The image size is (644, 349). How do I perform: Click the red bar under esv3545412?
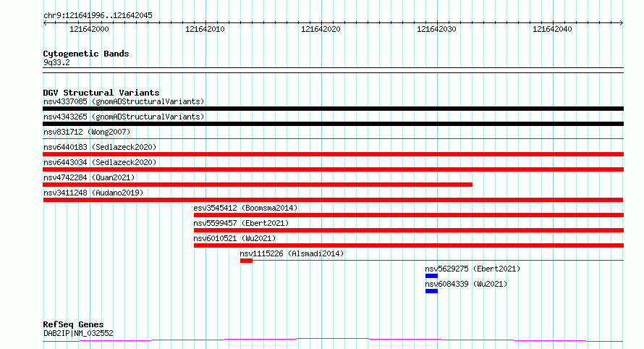point(409,215)
